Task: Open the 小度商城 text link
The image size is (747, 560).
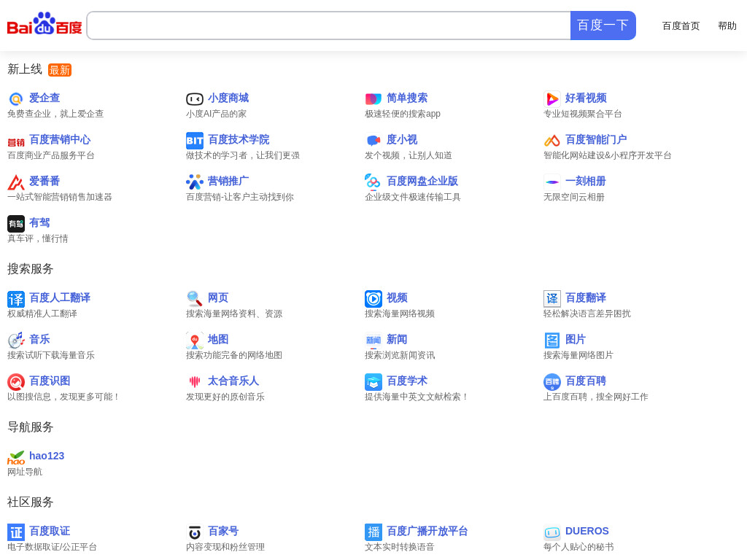Action: [228, 98]
